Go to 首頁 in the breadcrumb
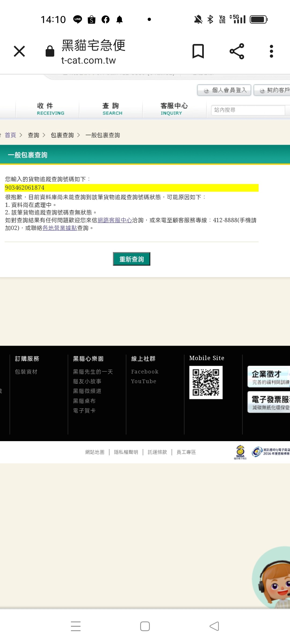The image size is (290, 644). pos(10,135)
